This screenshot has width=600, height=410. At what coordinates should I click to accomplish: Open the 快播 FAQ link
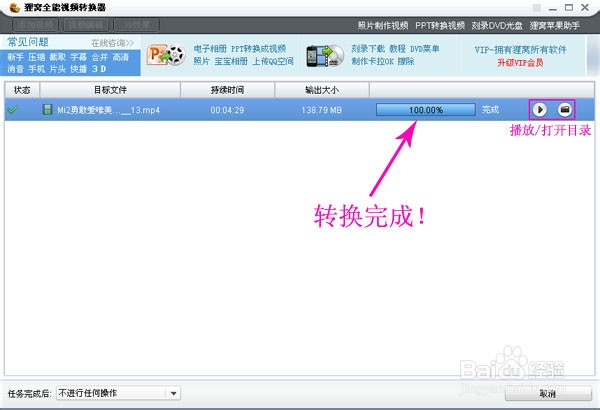(78, 69)
